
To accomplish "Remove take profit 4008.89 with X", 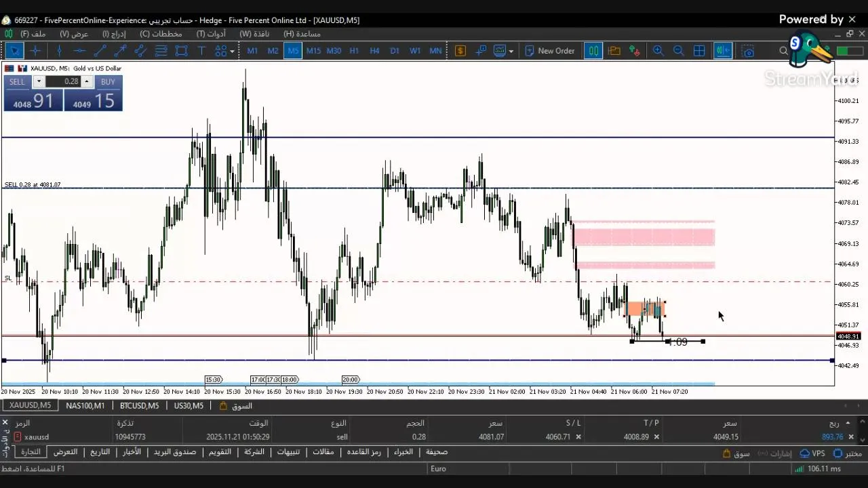I will pyautogui.click(x=656, y=437).
